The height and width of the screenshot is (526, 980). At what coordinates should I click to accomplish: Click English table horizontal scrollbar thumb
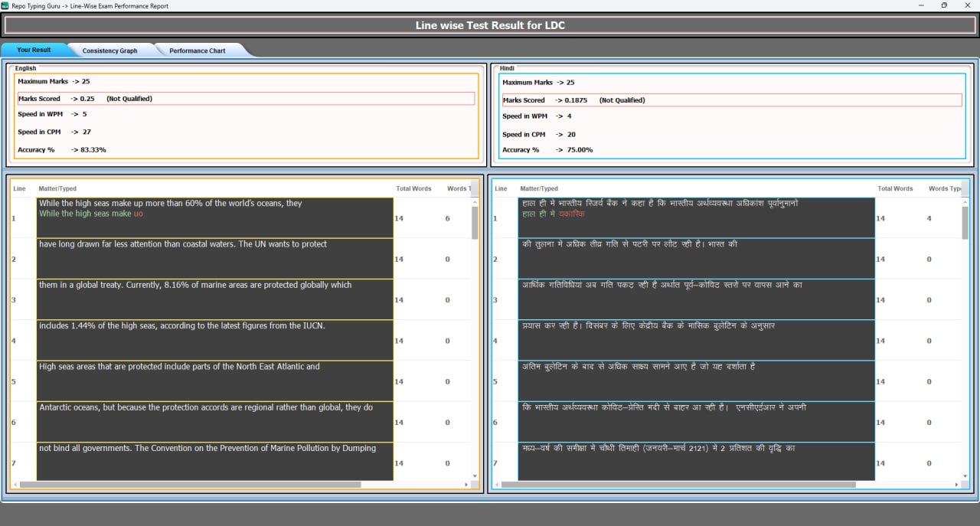pos(190,485)
